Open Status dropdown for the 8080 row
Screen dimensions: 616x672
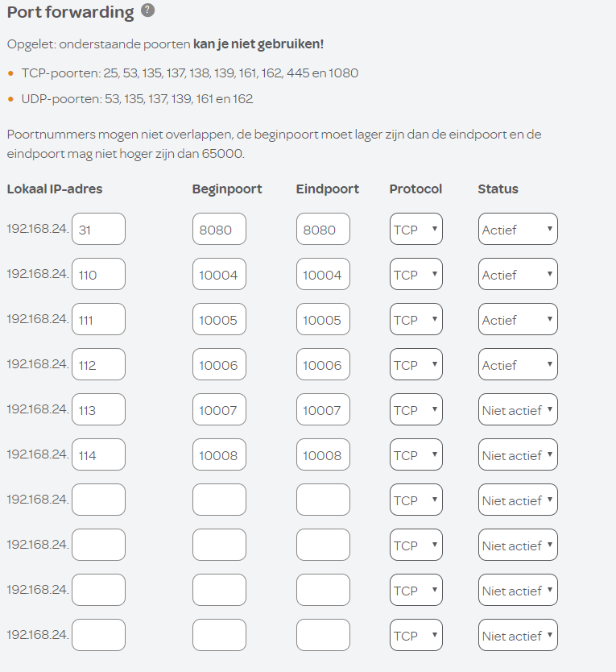(518, 230)
